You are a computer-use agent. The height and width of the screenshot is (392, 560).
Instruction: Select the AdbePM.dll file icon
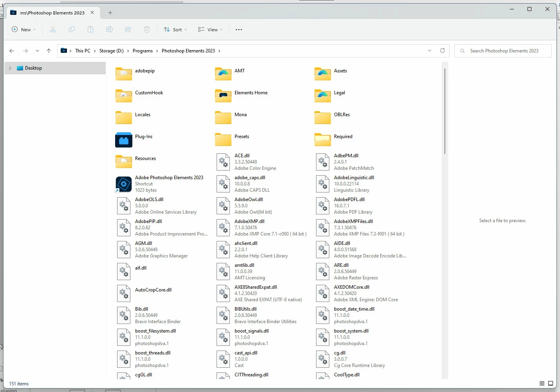(x=323, y=162)
